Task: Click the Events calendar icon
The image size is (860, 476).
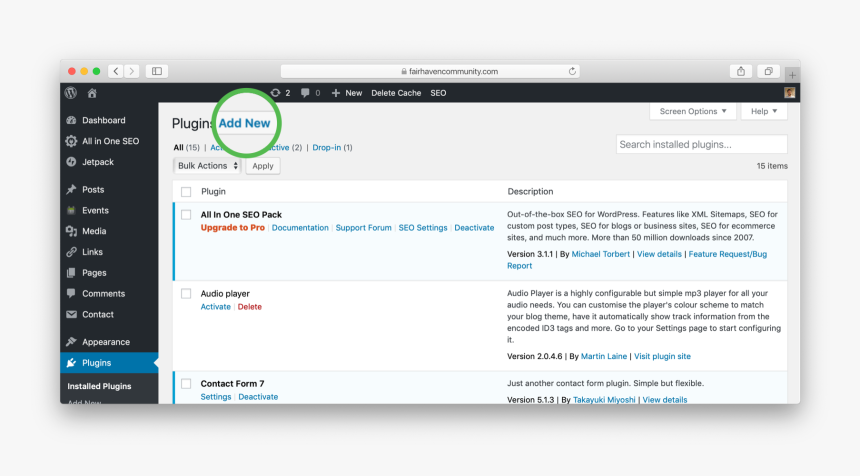Action: [x=71, y=210]
